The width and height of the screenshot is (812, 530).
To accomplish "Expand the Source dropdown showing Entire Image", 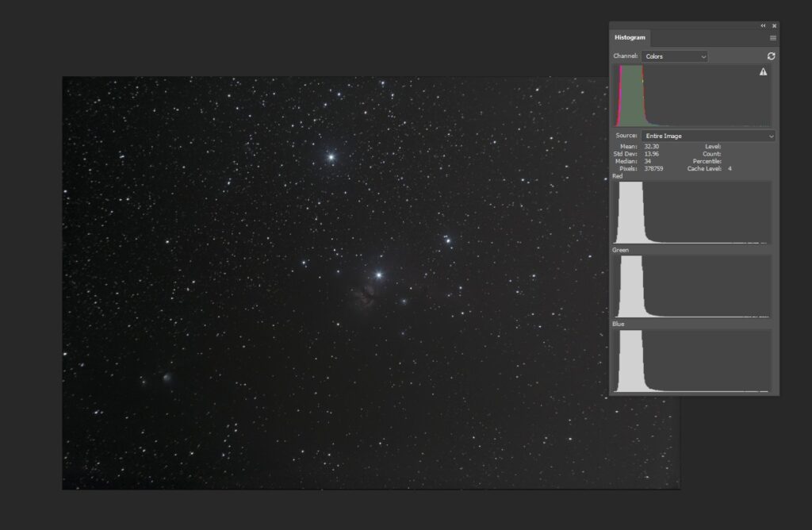I will click(708, 136).
